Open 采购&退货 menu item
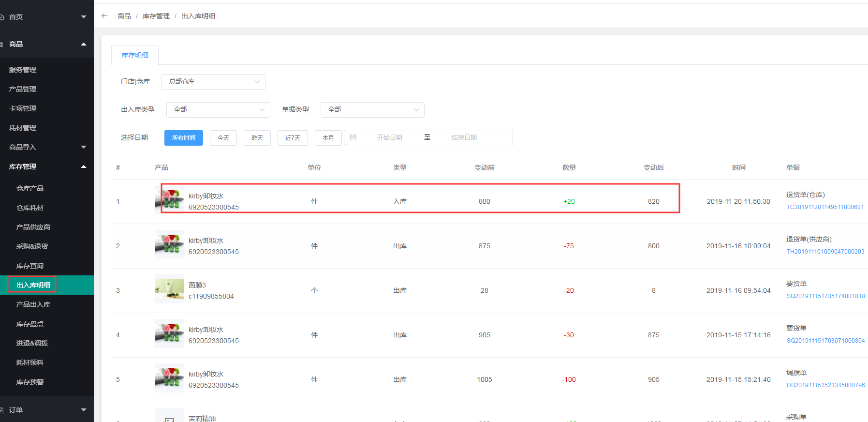Screen dimensions: 868x422 [32, 246]
